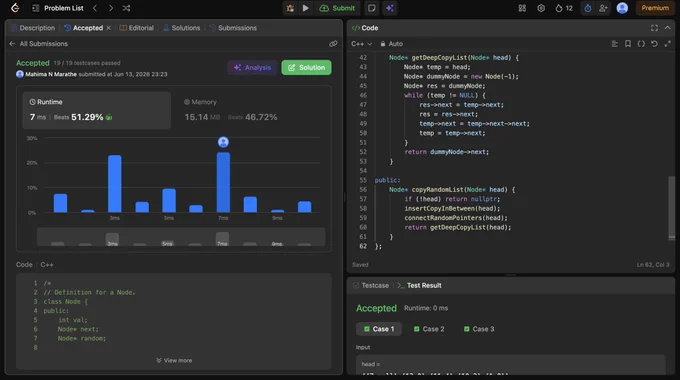Image resolution: width=680 pixels, height=380 pixels.
Task: Select the Runtime stats card
Action: click(97, 110)
